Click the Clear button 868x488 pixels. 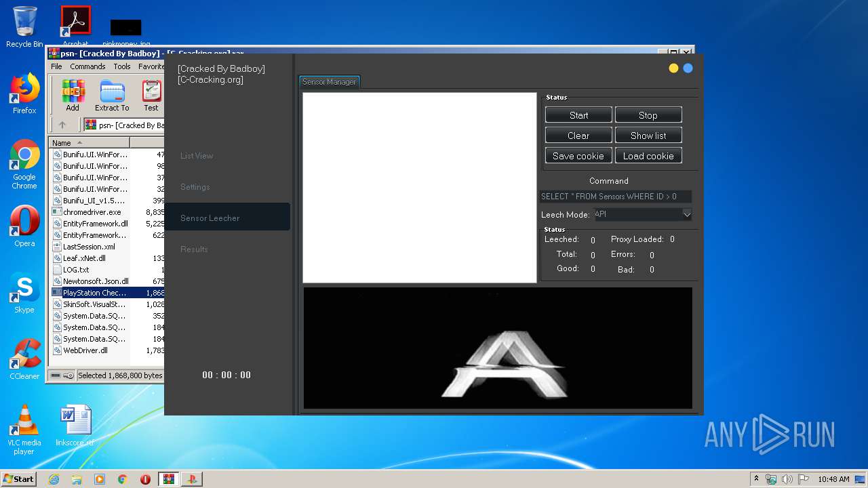(578, 136)
